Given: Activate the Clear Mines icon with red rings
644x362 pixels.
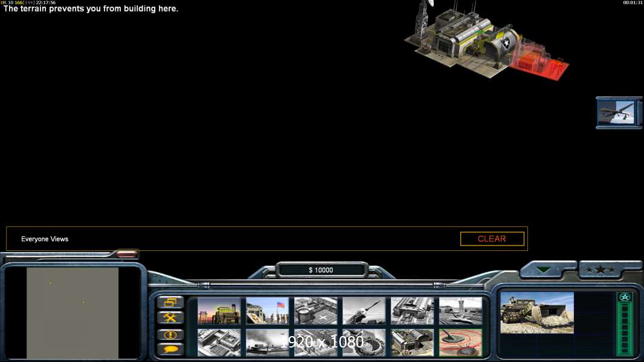Looking at the screenshot, I should (x=460, y=342).
